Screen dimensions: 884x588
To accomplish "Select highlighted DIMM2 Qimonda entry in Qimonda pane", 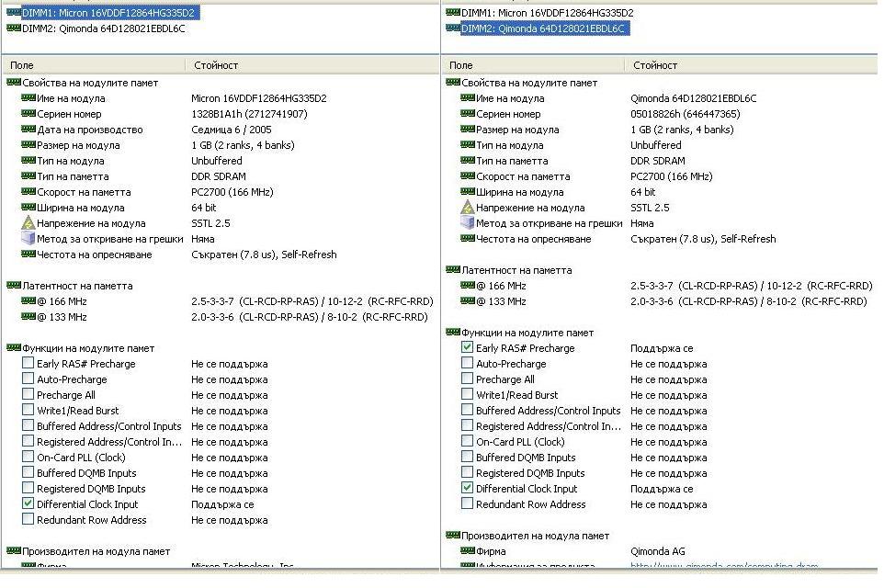I will coord(545,28).
